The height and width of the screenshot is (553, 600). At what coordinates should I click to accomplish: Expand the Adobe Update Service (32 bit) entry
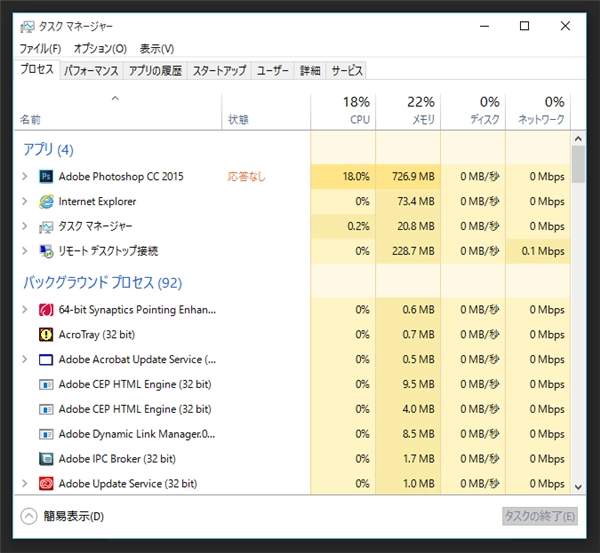(25, 484)
